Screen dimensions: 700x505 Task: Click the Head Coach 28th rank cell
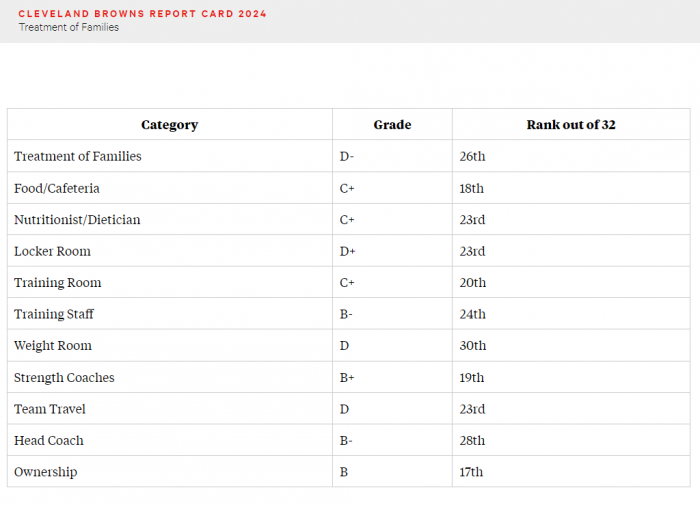pos(571,440)
